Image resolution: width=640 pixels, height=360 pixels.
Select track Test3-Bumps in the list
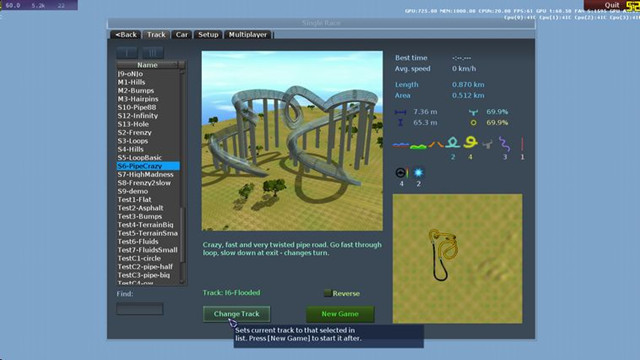point(148,216)
